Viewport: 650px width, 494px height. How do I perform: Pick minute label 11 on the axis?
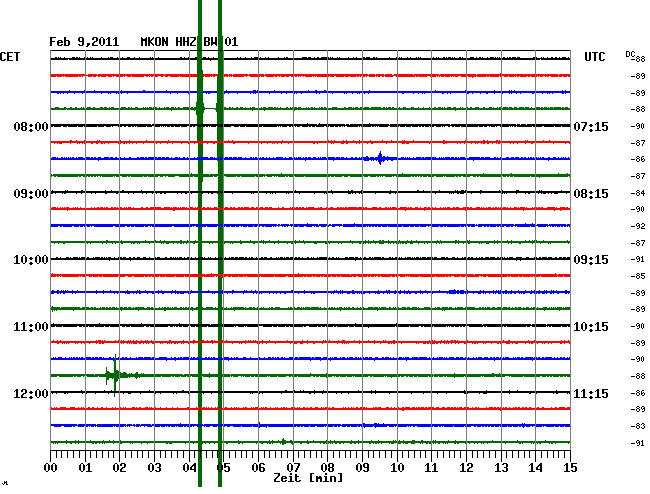[x=432, y=468]
